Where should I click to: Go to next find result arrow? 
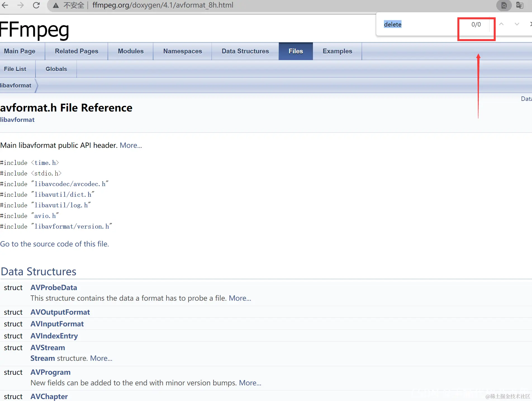[x=517, y=24]
